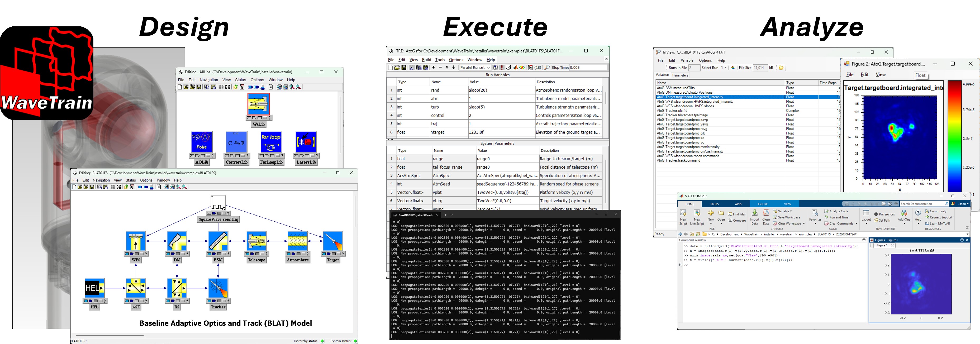Click Set Path in MATLAB ribbon
The width and height of the screenshot is (980, 344).
(882, 220)
